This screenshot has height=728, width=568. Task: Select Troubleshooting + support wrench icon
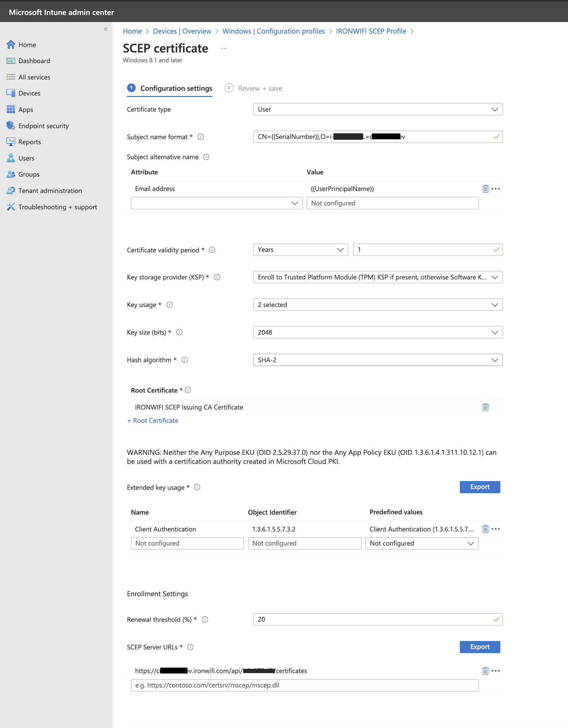pyautogui.click(x=11, y=207)
